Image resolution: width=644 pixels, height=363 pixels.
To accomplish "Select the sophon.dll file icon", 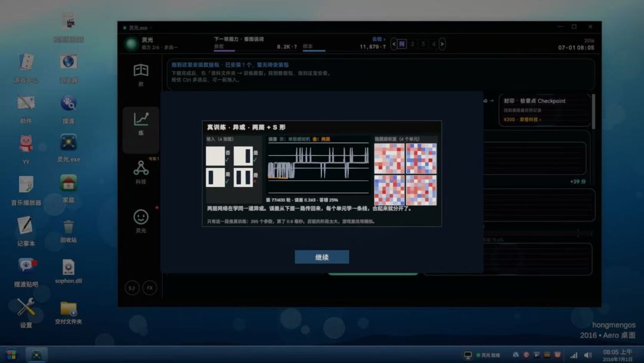I will point(68,271).
